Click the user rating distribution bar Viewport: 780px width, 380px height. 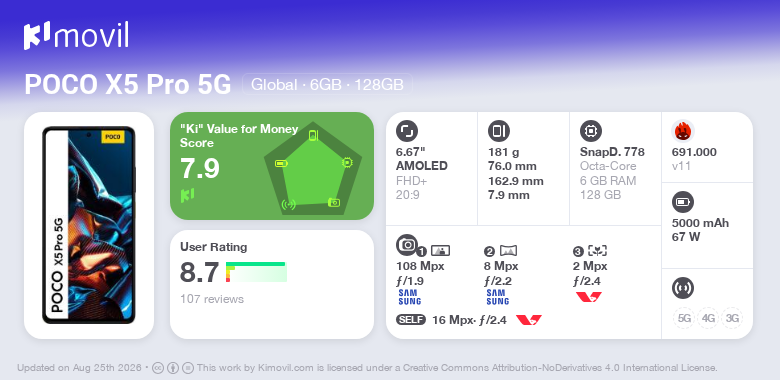coord(256,272)
